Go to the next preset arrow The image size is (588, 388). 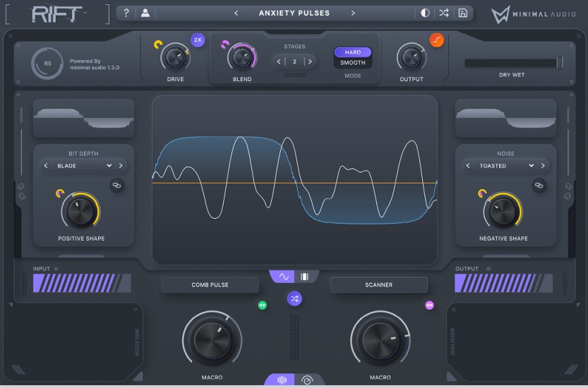pos(353,13)
